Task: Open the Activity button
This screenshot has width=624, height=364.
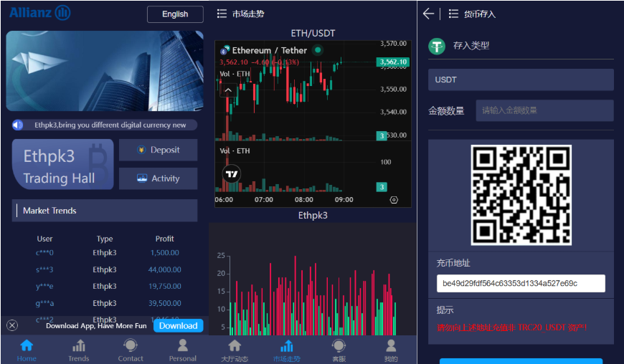Action: [x=158, y=178]
